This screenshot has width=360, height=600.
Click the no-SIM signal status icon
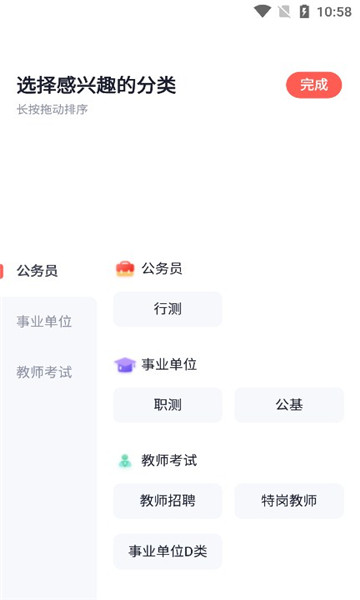[284, 12]
